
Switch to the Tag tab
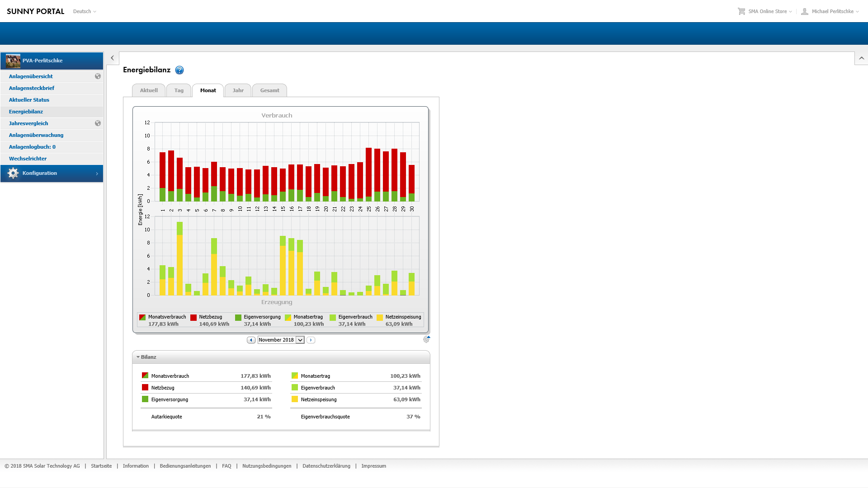179,90
